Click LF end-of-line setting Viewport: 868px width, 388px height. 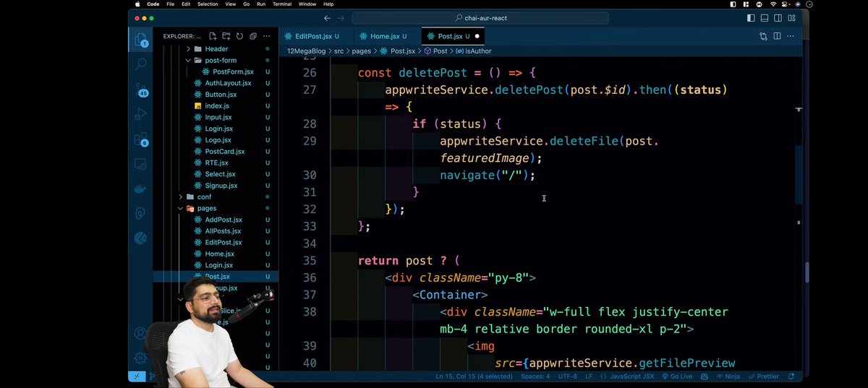click(588, 376)
